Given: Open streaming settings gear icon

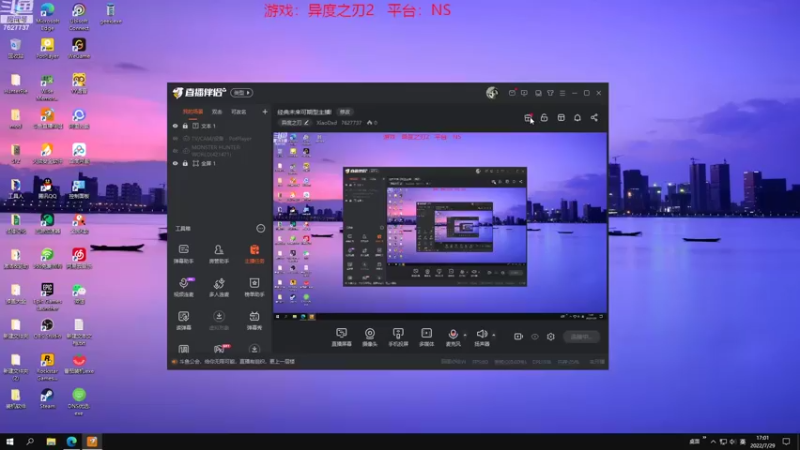Looking at the screenshot, I should click(551, 337).
